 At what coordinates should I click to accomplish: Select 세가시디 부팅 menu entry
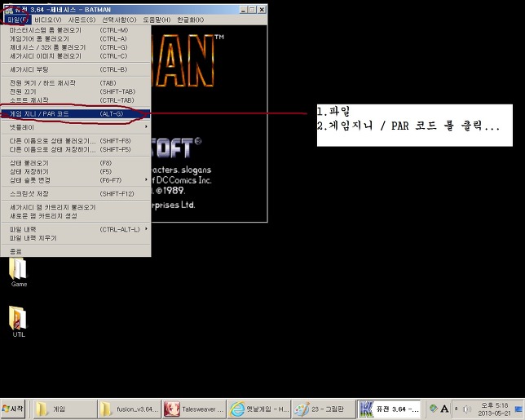[75, 69]
